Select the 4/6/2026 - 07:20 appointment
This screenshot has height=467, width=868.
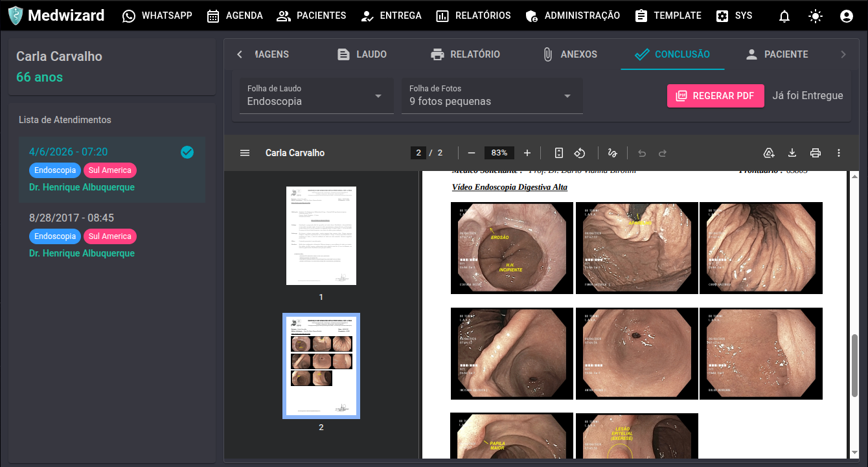(x=112, y=170)
